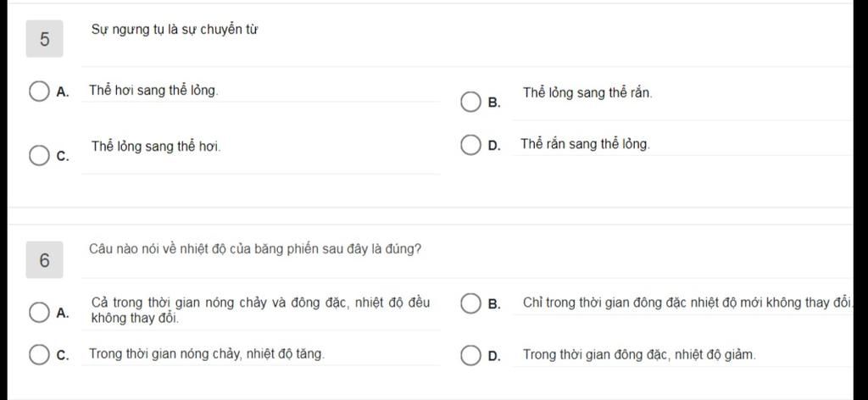
Task: Select radio option A for question 5
Action: pos(38,92)
